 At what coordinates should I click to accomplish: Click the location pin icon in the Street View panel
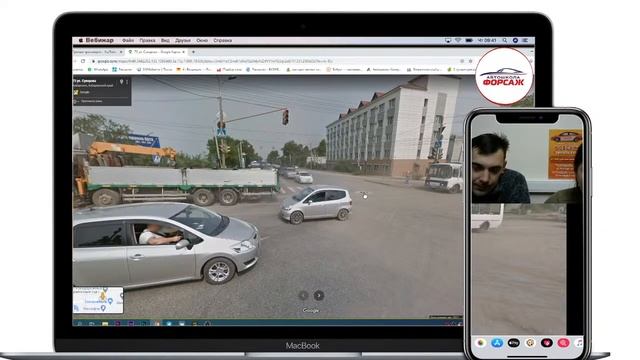tap(121, 82)
